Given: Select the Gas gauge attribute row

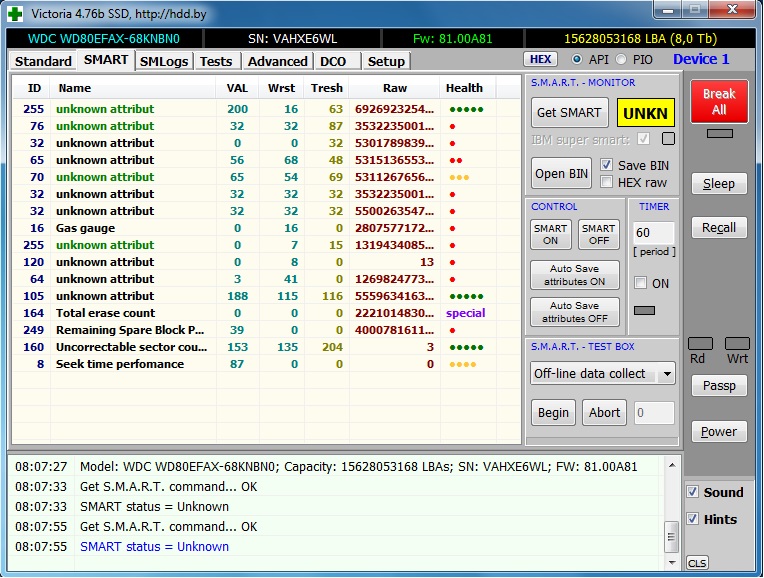Looking at the screenshot, I should [x=266, y=228].
